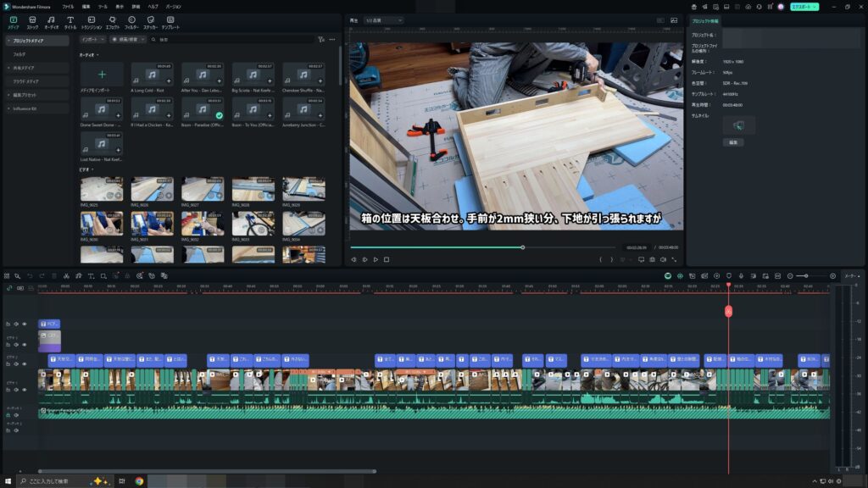
Task: Click the edit (編集) button under thumbnail
Action: [733, 142]
